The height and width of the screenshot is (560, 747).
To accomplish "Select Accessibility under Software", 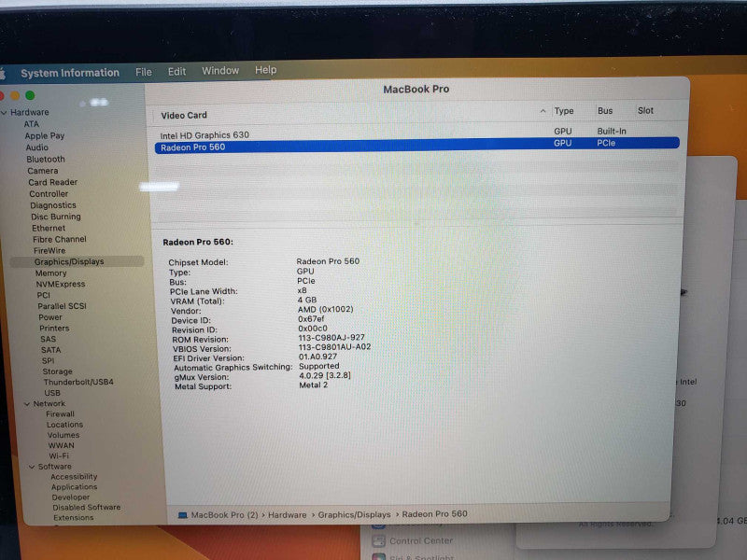I will 74,477.
